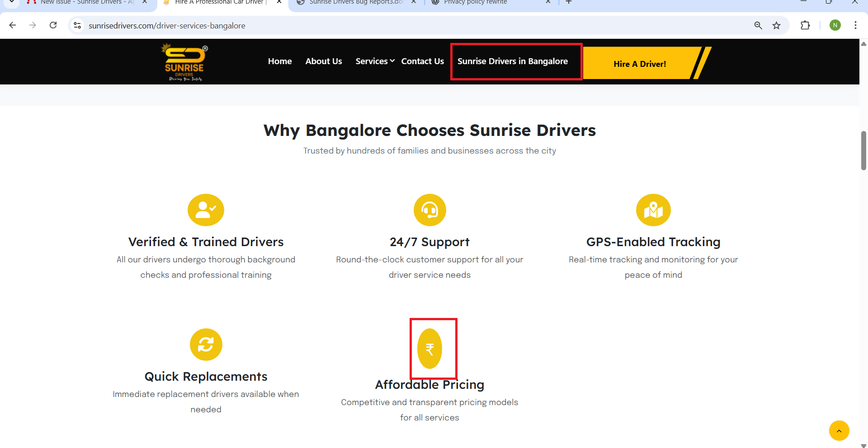868x448 pixels.
Task: Click the Hire A Driver! button
Action: pyautogui.click(x=639, y=64)
